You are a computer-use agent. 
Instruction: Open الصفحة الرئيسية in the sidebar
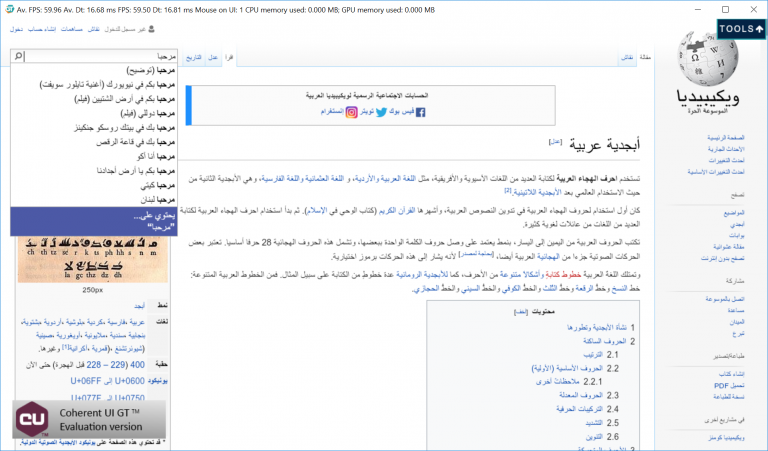click(x=724, y=136)
